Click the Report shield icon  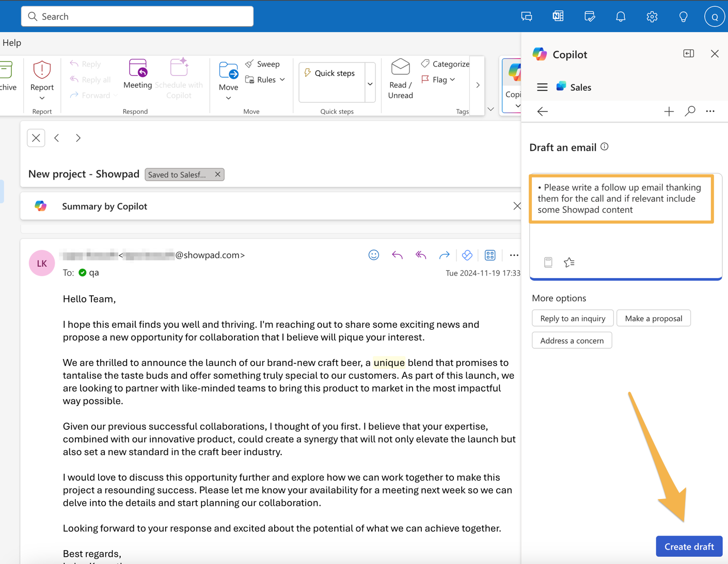click(42, 70)
